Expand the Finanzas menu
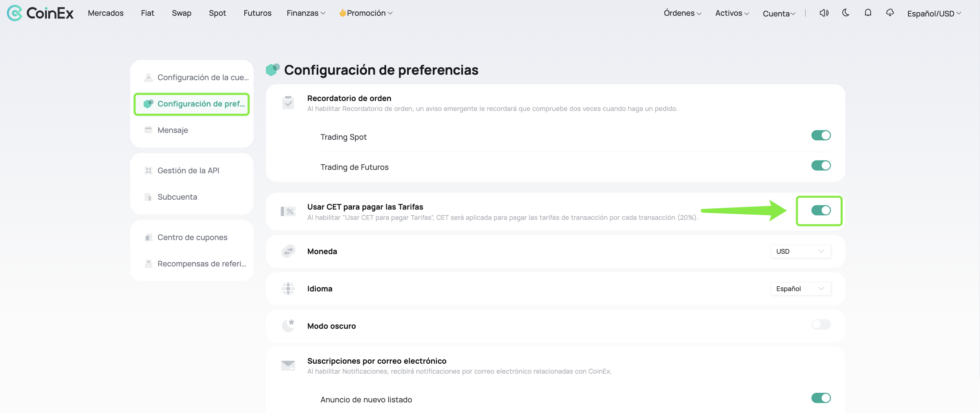980x413 pixels. [306, 13]
